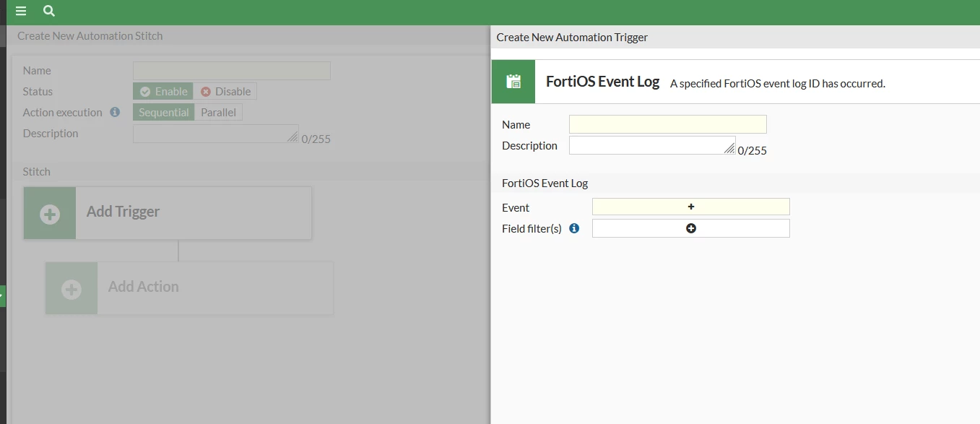Screen dimensions: 980x424
Task: Set Status to Disable
Action: coord(225,91)
